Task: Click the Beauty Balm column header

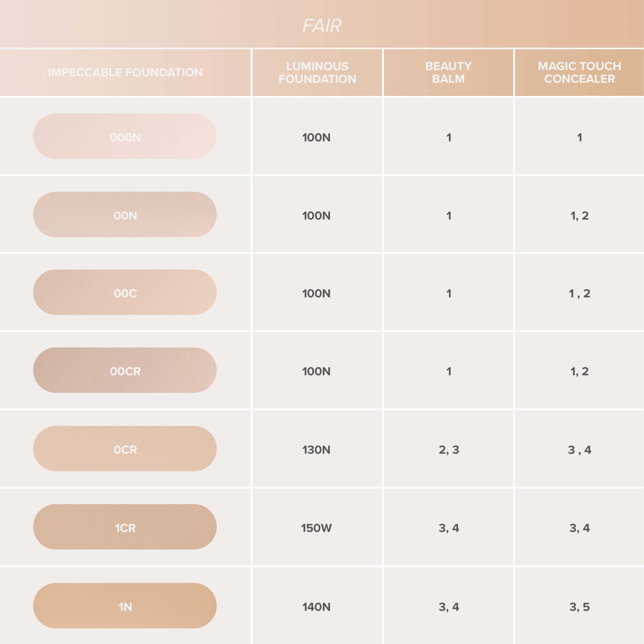Action: [x=448, y=72]
